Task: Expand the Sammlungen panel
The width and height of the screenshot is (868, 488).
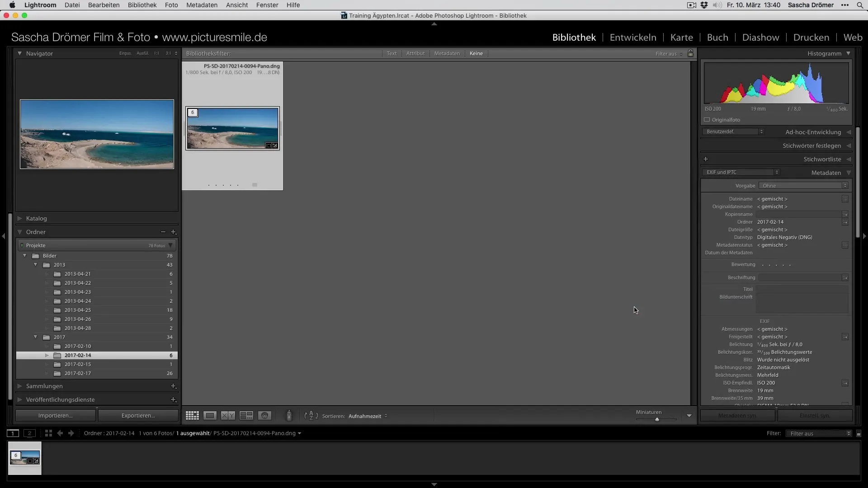Action: (x=19, y=386)
